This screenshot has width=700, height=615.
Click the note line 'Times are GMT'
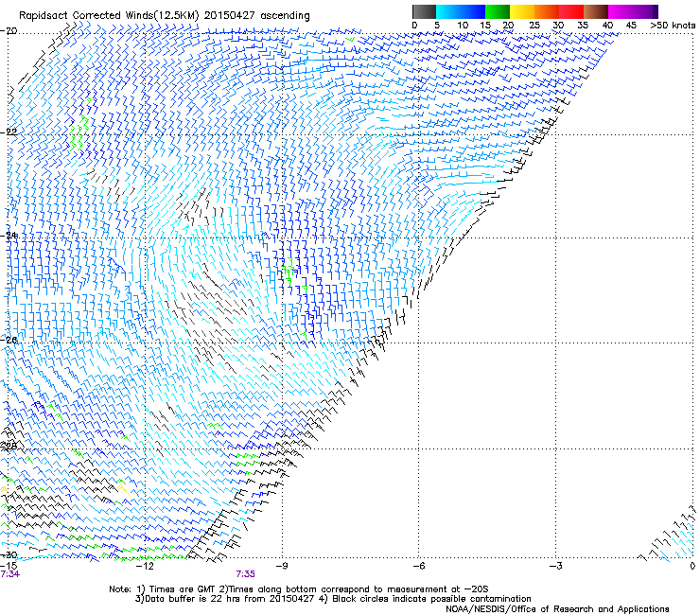point(183,589)
